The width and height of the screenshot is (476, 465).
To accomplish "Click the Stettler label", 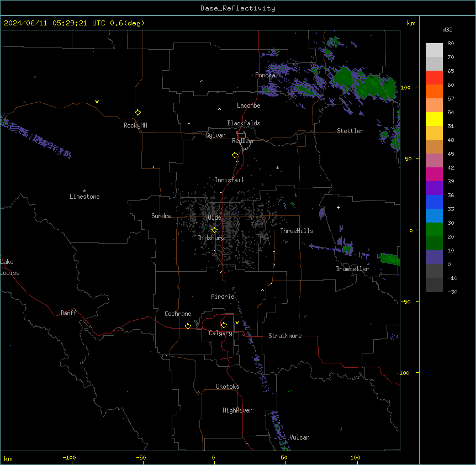I will pos(350,131).
